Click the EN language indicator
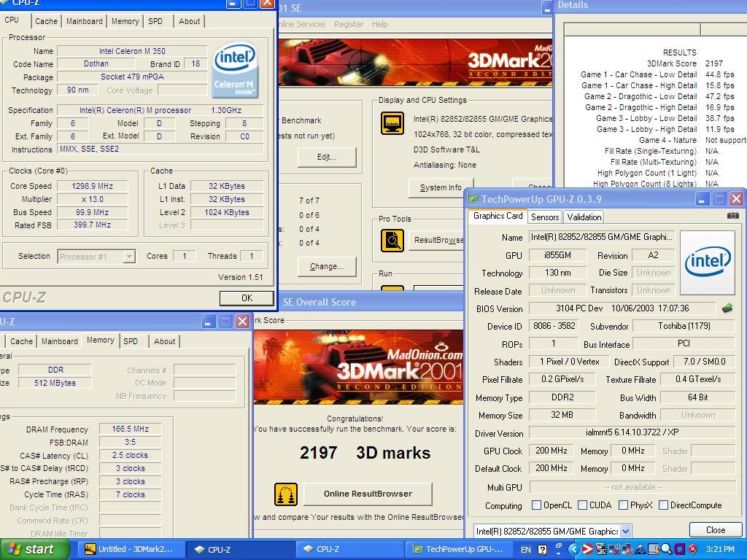 (525, 550)
